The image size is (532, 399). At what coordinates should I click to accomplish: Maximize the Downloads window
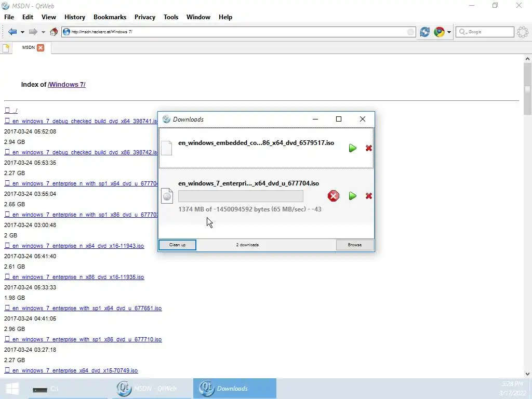pos(339,119)
